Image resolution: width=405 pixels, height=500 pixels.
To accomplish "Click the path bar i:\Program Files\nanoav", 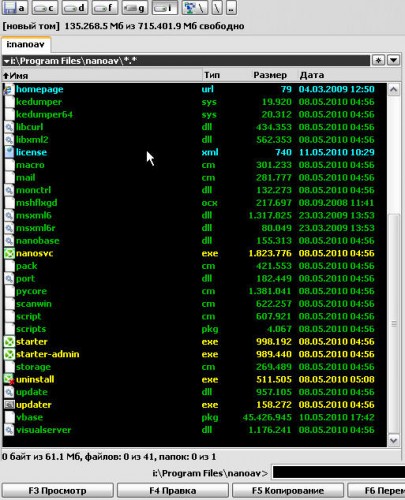I will pyautogui.click(x=186, y=61).
